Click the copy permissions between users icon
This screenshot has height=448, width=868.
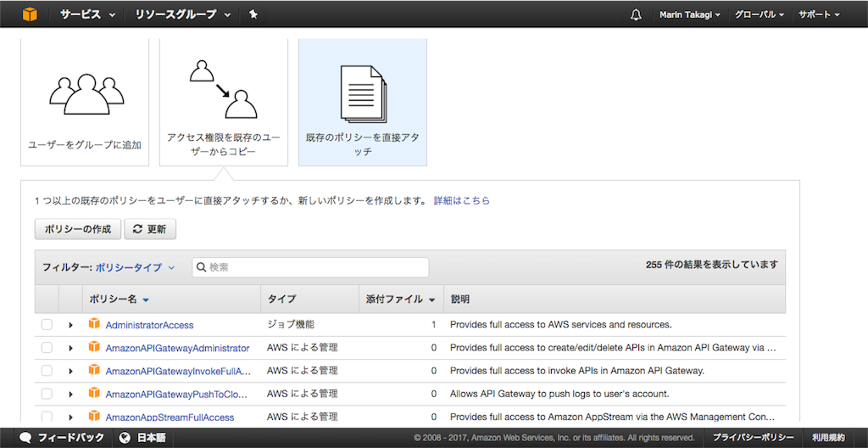pos(223,88)
